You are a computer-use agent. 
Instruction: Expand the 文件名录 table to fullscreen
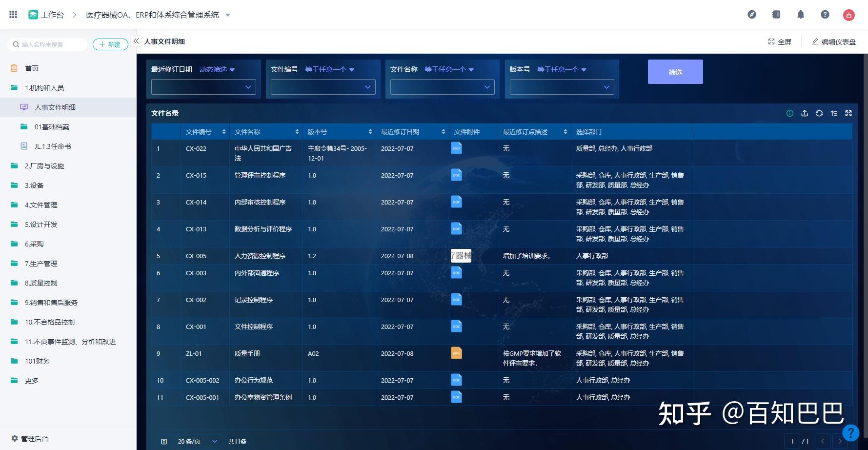pos(848,113)
